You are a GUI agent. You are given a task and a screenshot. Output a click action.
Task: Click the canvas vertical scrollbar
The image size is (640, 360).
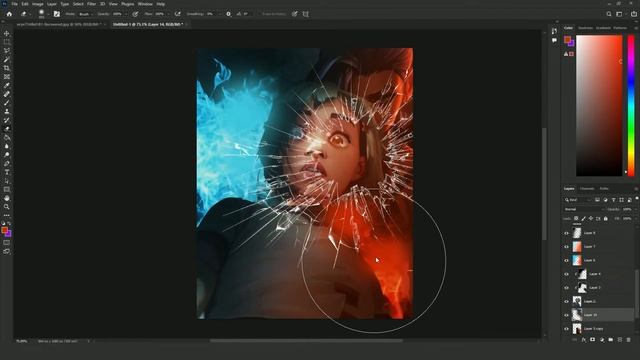tap(544, 184)
